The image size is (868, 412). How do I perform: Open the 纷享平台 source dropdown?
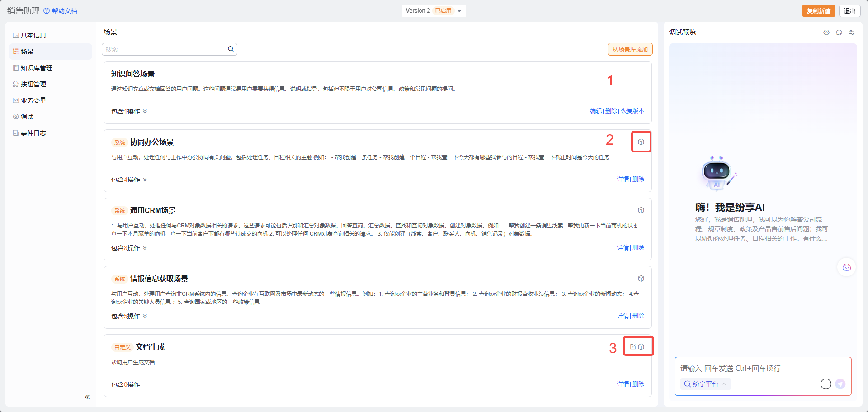(x=705, y=384)
